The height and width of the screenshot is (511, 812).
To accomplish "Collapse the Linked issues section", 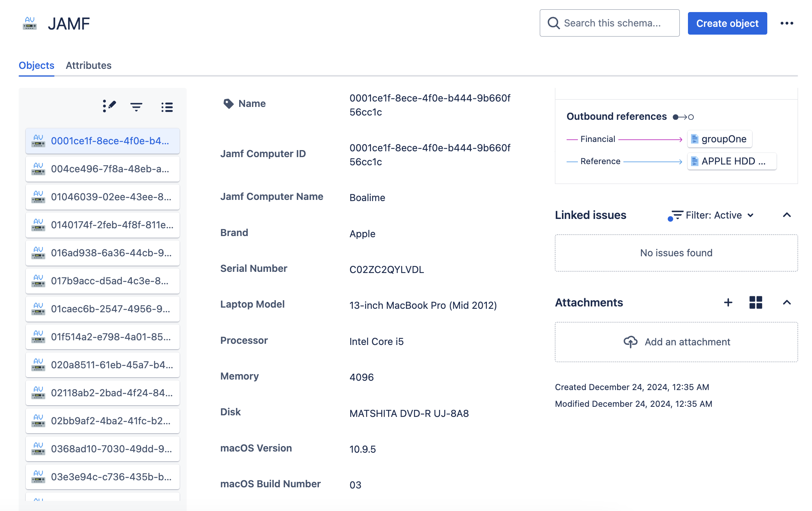I will coord(787,215).
